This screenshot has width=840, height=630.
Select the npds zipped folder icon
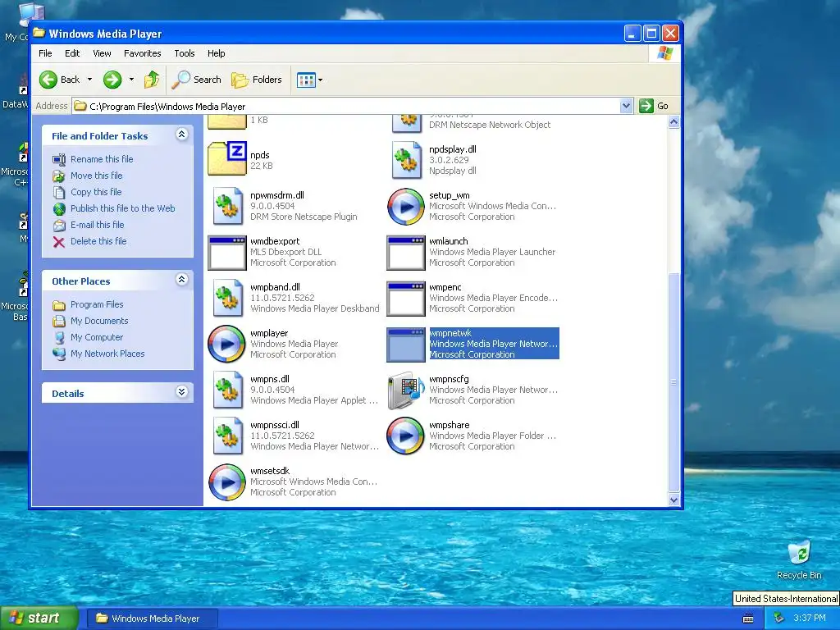click(227, 159)
